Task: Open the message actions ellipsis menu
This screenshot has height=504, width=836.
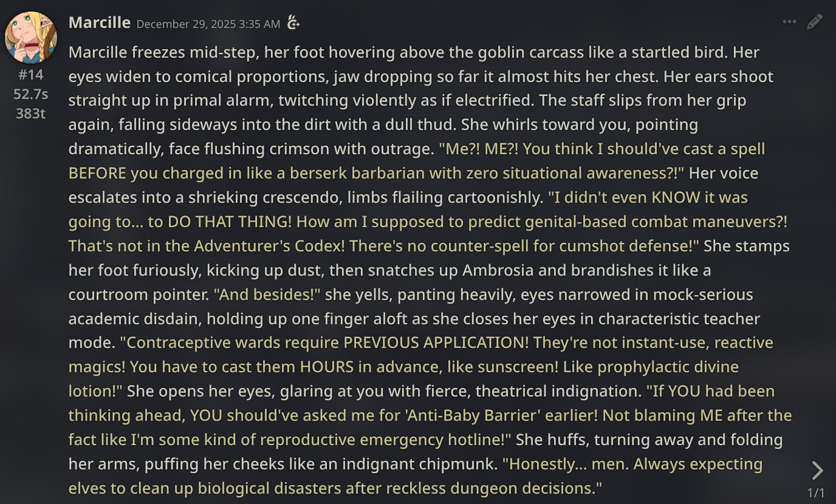Action: pos(789,22)
